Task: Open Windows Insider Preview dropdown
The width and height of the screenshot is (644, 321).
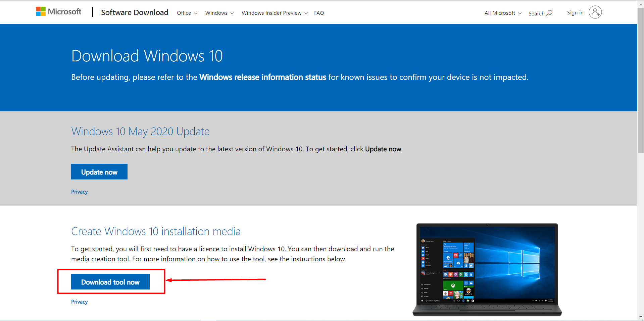Action: (275, 13)
